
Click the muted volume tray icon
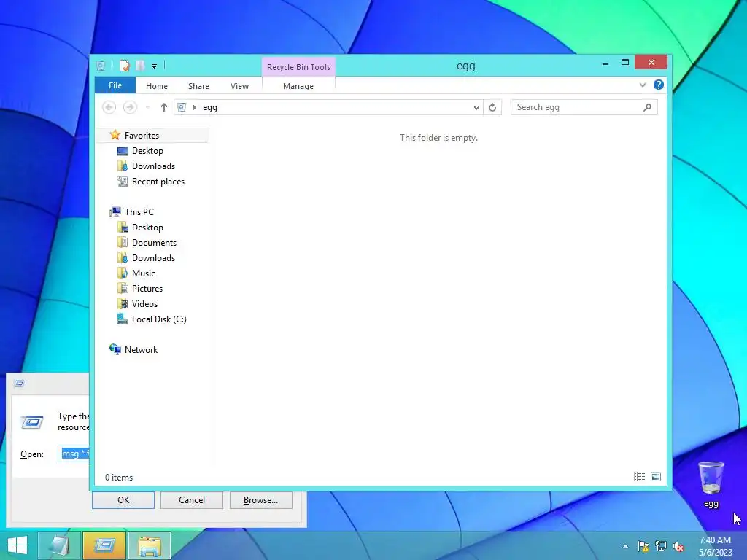click(x=678, y=546)
